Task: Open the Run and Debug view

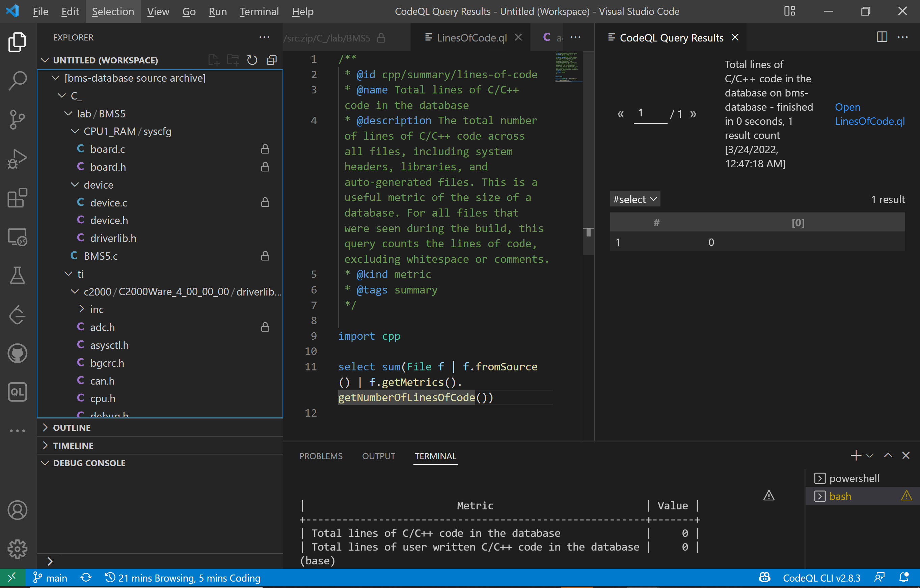Action: (x=18, y=159)
